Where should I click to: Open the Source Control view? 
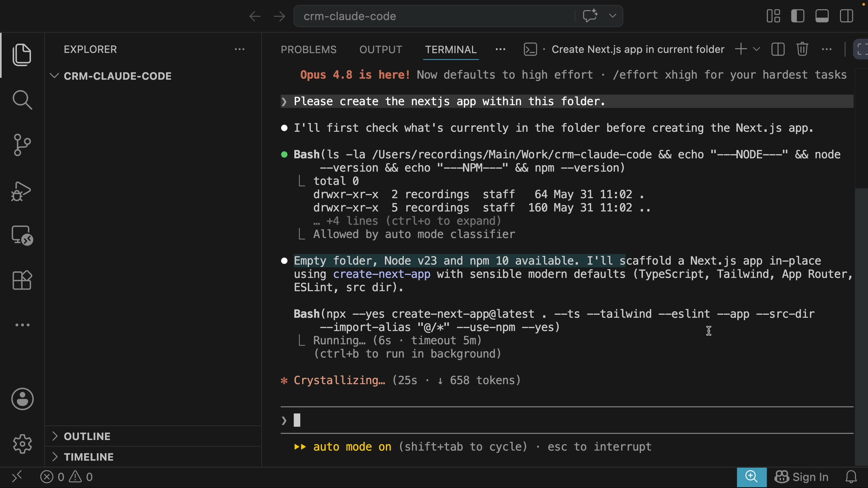[22, 145]
